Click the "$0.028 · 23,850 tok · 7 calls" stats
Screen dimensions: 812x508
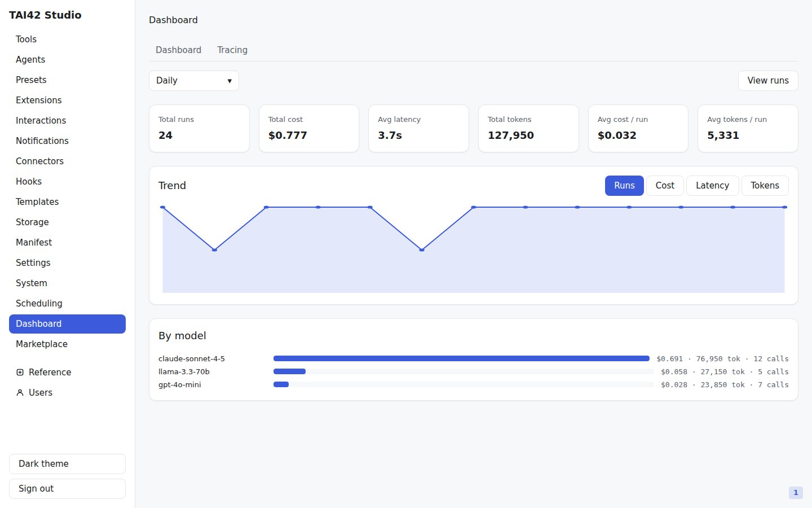(725, 384)
